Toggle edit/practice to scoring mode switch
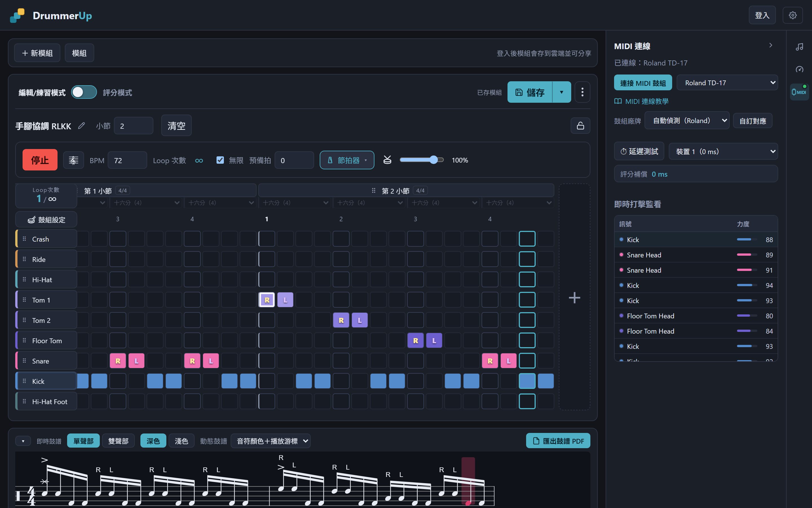 tap(84, 92)
